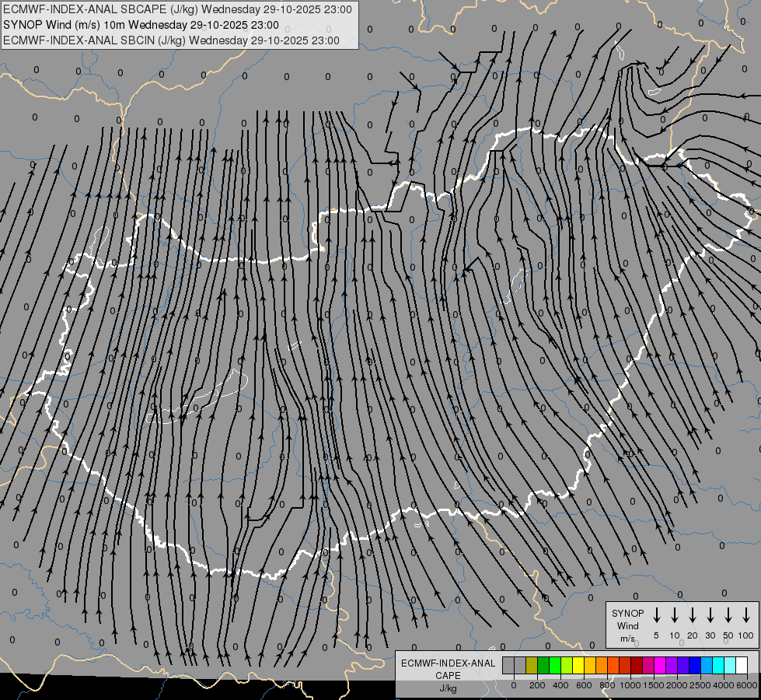Select the olive CAPE legend swatch
Viewport: 761px width, 700px height.
point(532,665)
